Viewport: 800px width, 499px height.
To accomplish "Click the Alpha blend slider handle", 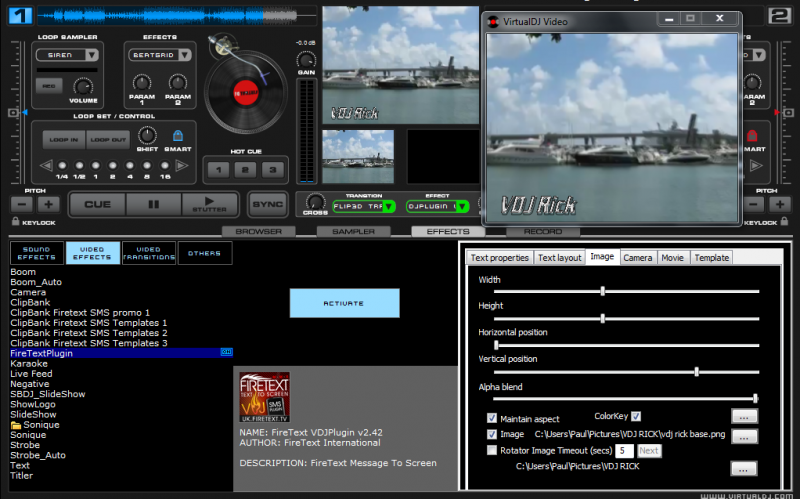I will (x=756, y=398).
